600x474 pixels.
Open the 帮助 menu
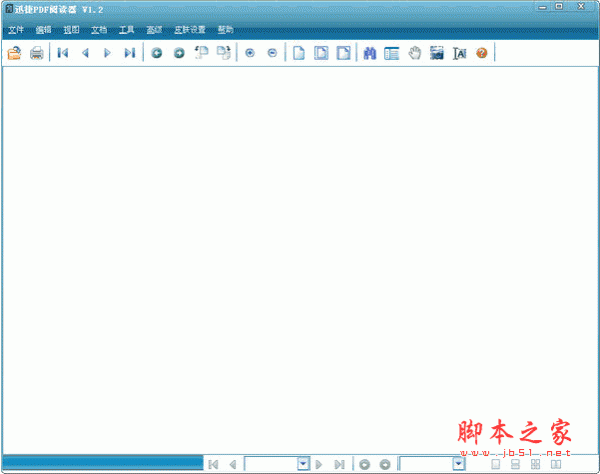click(x=225, y=29)
